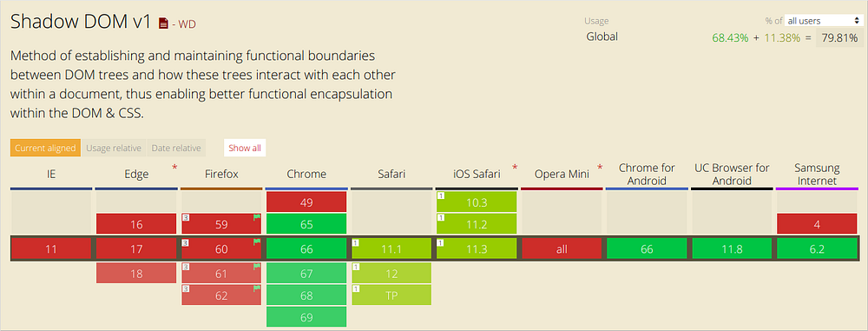Viewport: 868px width, 331px height.
Task: Switch to Usage relative view
Action: (x=114, y=148)
